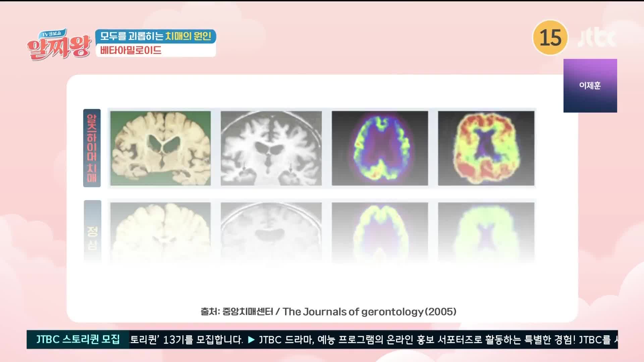Click the faded 정상 row label

click(92, 231)
